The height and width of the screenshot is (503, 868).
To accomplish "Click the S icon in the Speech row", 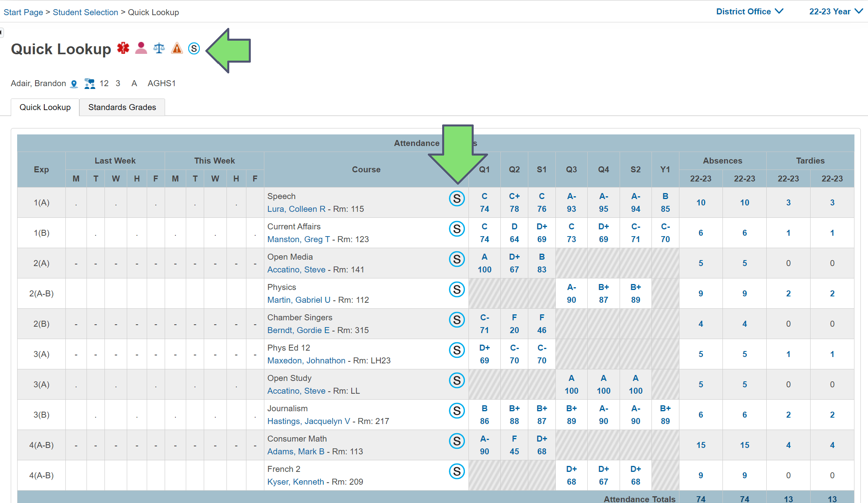I will (457, 199).
